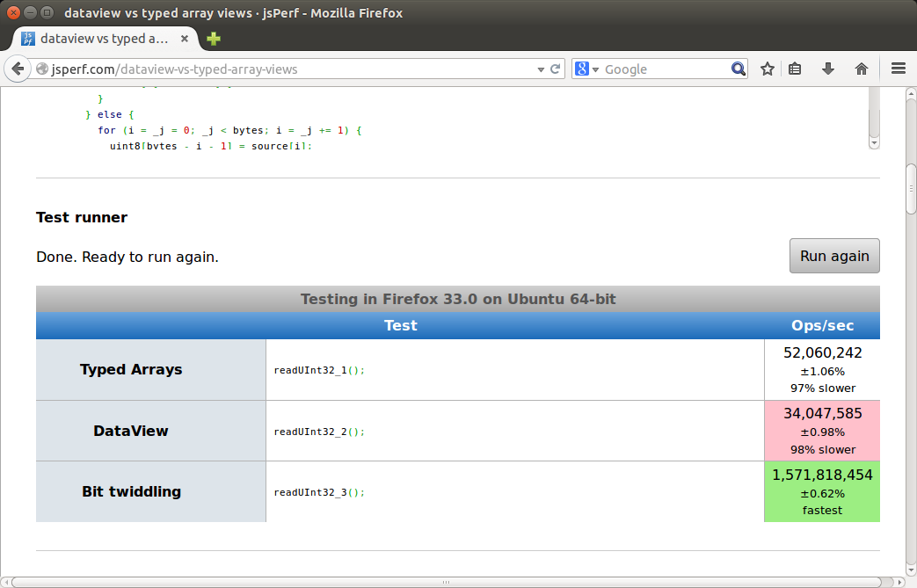This screenshot has width=917, height=588.
Task: Select readUInt32_1(); test code
Action: click(319, 370)
